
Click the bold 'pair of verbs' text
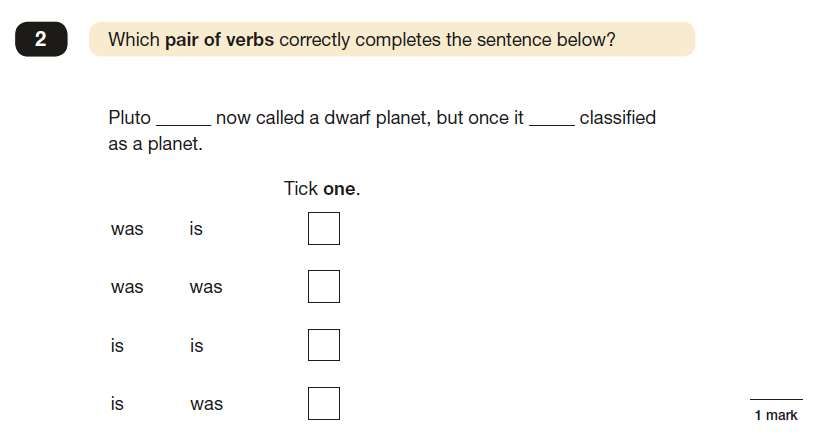(219, 40)
